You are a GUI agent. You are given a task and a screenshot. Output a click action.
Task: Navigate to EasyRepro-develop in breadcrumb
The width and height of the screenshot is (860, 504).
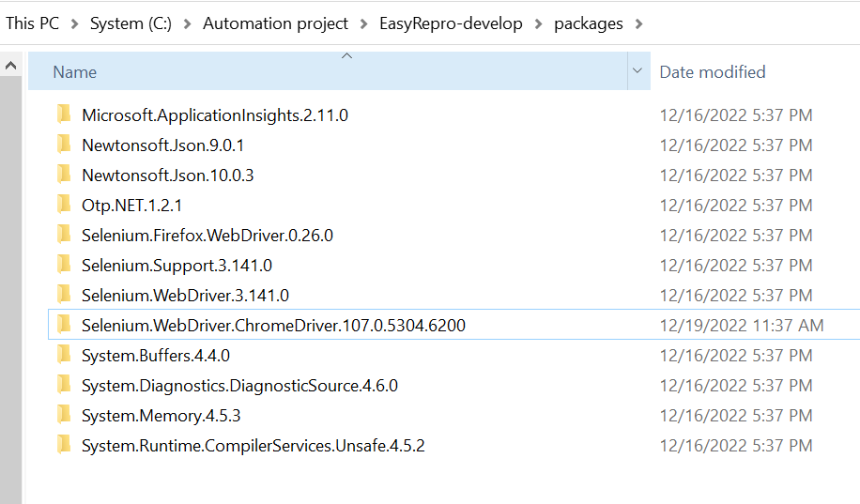tap(451, 24)
